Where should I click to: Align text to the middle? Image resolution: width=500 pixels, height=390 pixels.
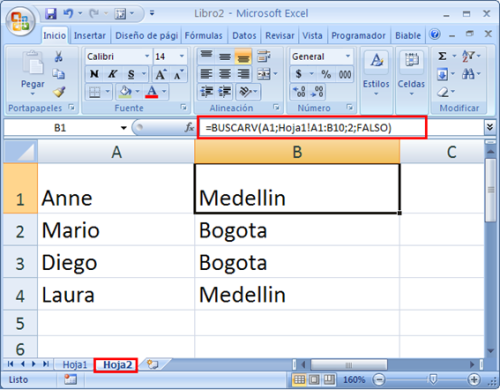click(x=225, y=57)
